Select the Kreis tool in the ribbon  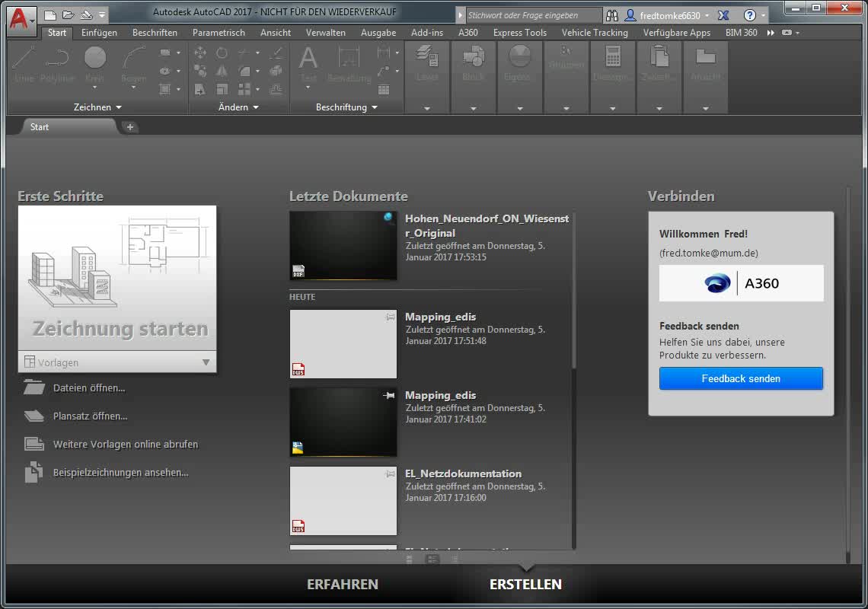tap(94, 64)
